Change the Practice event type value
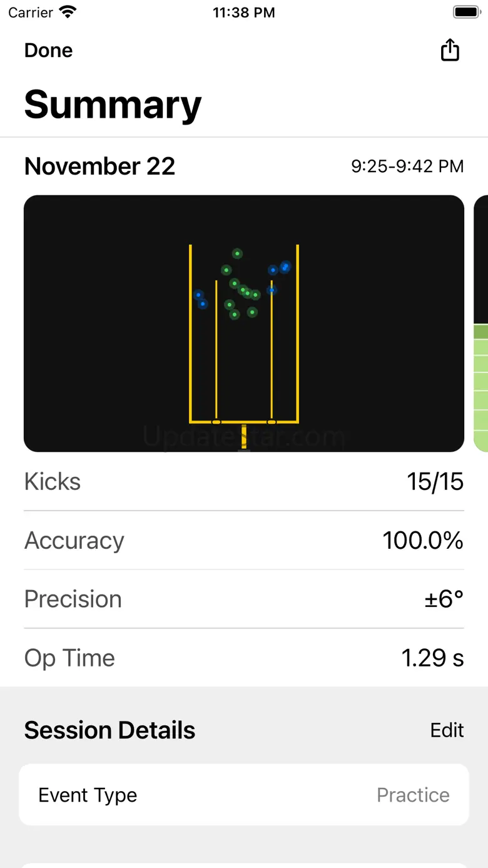The width and height of the screenshot is (488, 868). [413, 795]
